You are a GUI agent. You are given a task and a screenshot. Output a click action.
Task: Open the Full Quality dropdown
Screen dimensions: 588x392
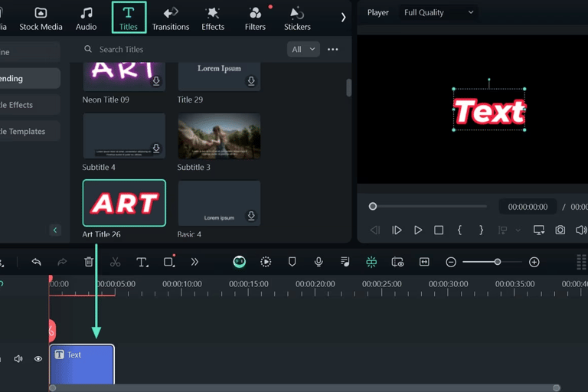tap(439, 12)
